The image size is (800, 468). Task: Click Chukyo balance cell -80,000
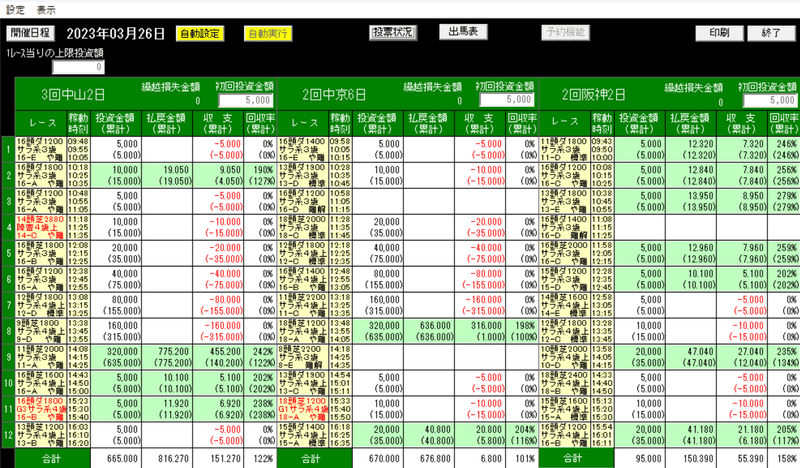point(480,280)
